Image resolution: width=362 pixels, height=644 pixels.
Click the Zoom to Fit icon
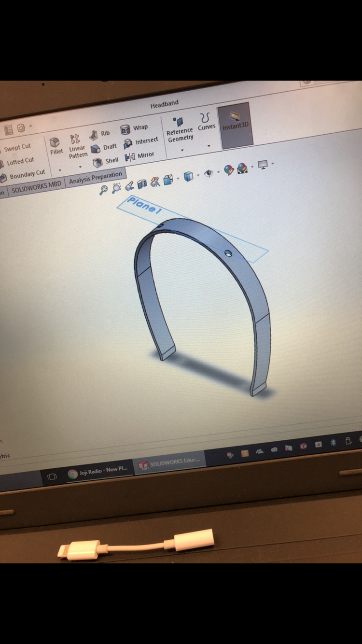click(x=103, y=190)
